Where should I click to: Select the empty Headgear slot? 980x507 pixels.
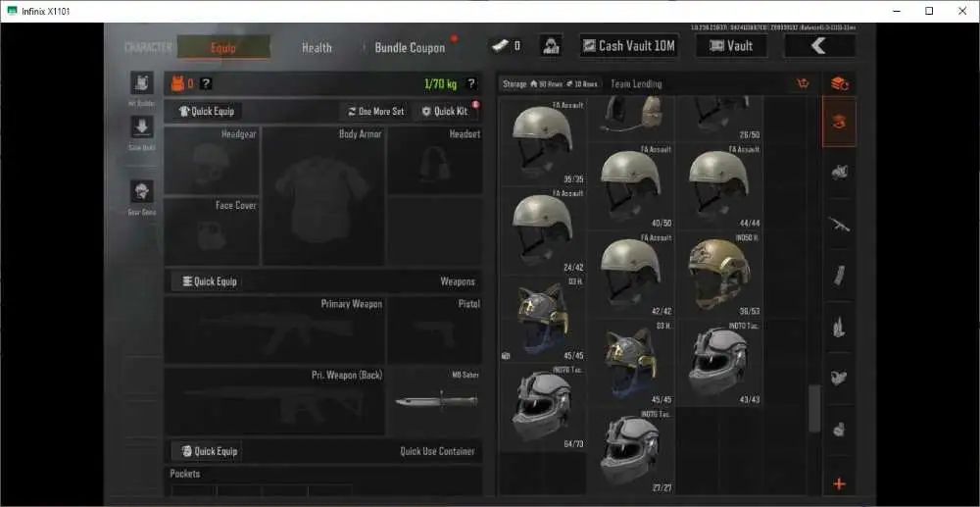pos(212,161)
